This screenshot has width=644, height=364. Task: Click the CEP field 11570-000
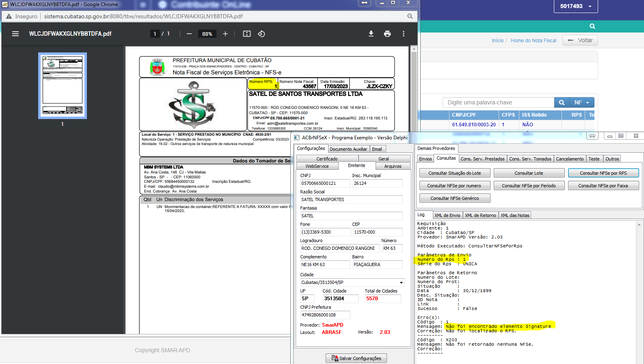click(x=378, y=232)
